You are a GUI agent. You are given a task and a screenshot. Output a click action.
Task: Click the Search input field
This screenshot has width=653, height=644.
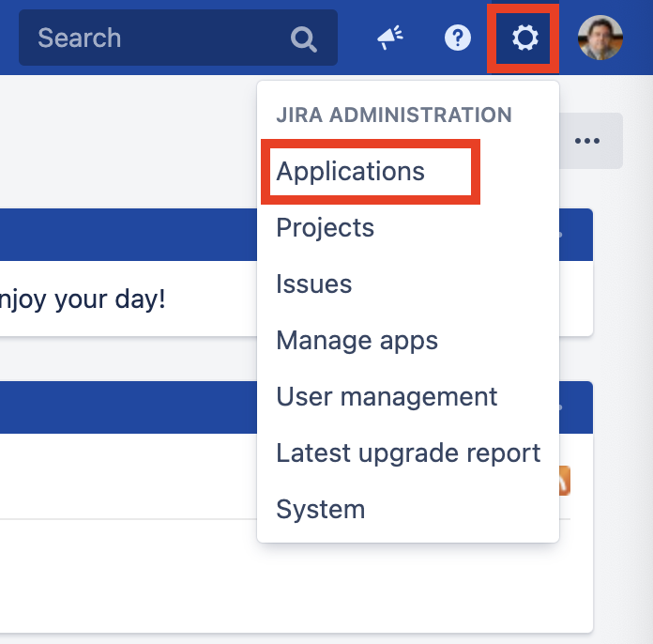(178, 38)
